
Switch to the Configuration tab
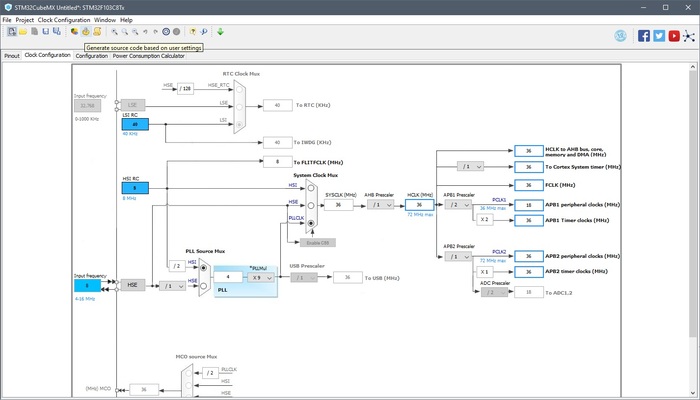pos(92,56)
